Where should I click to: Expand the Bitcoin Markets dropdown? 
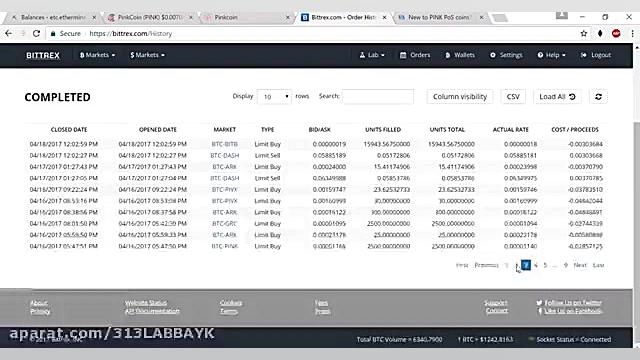(97, 55)
